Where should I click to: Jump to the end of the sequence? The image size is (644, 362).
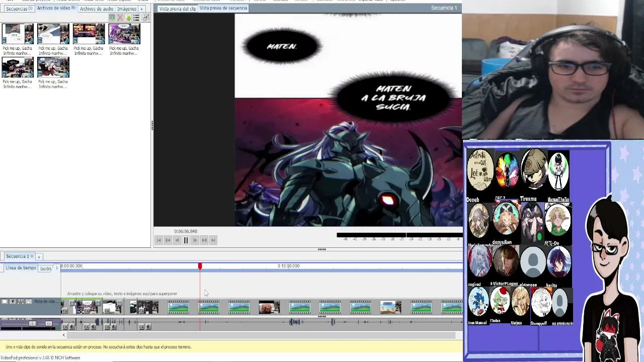213,240
